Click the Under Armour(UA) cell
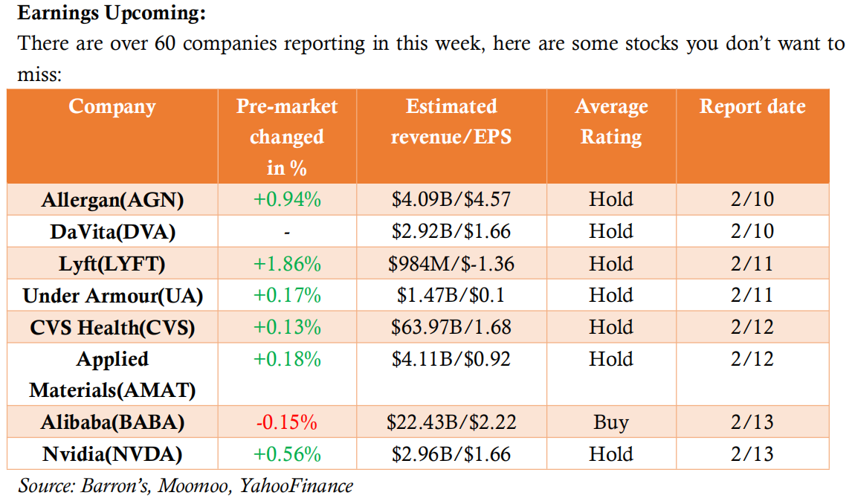Image resolution: width=852 pixels, height=504 pixels. (112, 296)
